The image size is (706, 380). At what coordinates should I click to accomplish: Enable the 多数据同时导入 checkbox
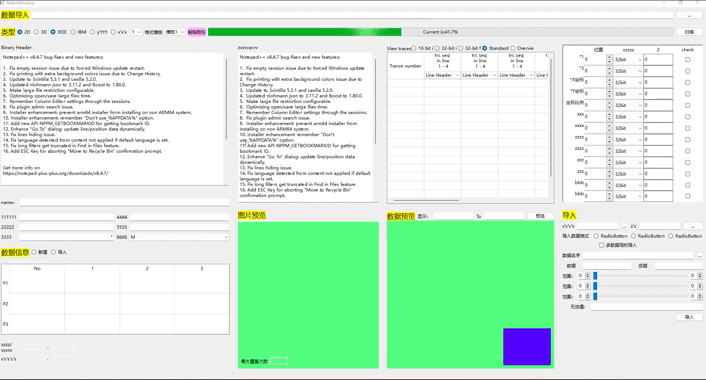[602, 245]
